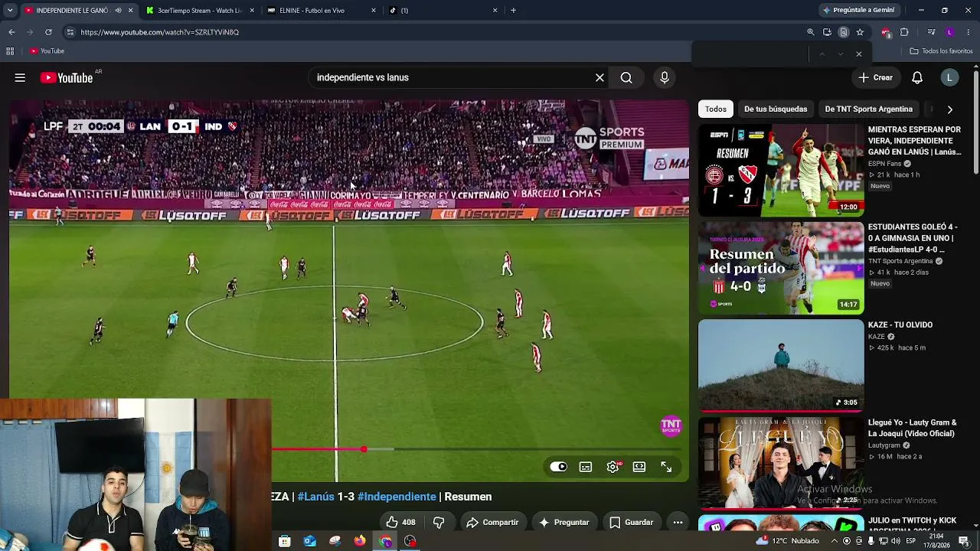The image size is (980, 551).
Task: Click the Chrome address bar URL
Action: 160,32
